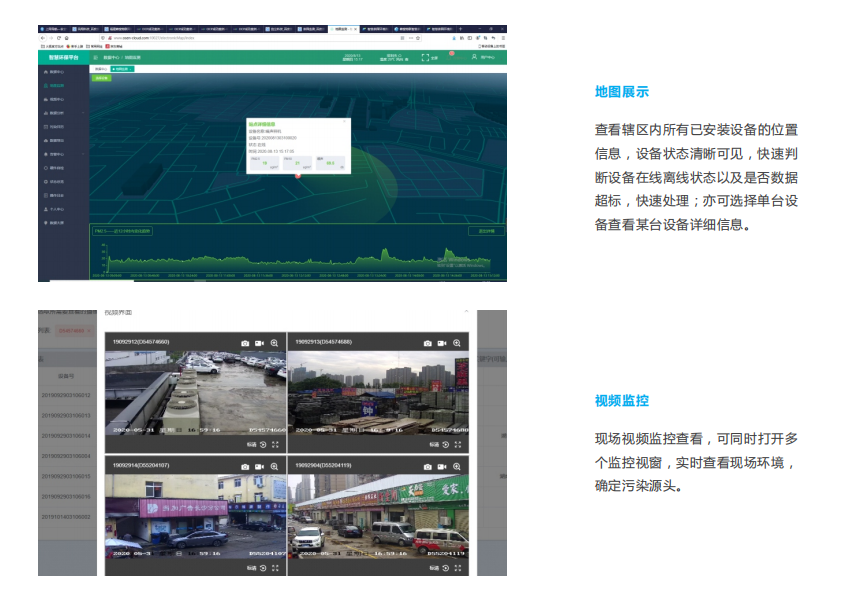The height and width of the screenshot is (593, 850).
Task: Start recording feed 19092913(D54574688)
Action: pos(442,343)
